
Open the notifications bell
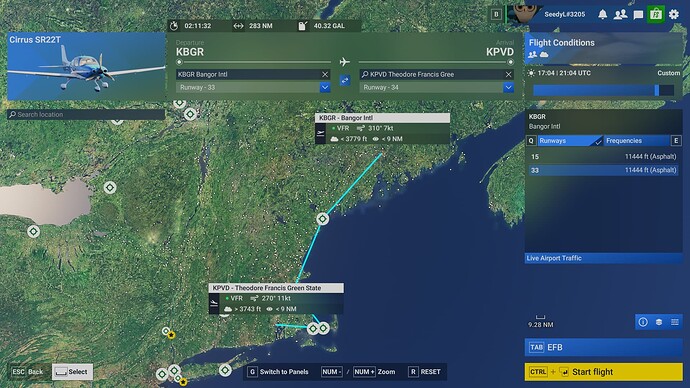click(602, 15)
